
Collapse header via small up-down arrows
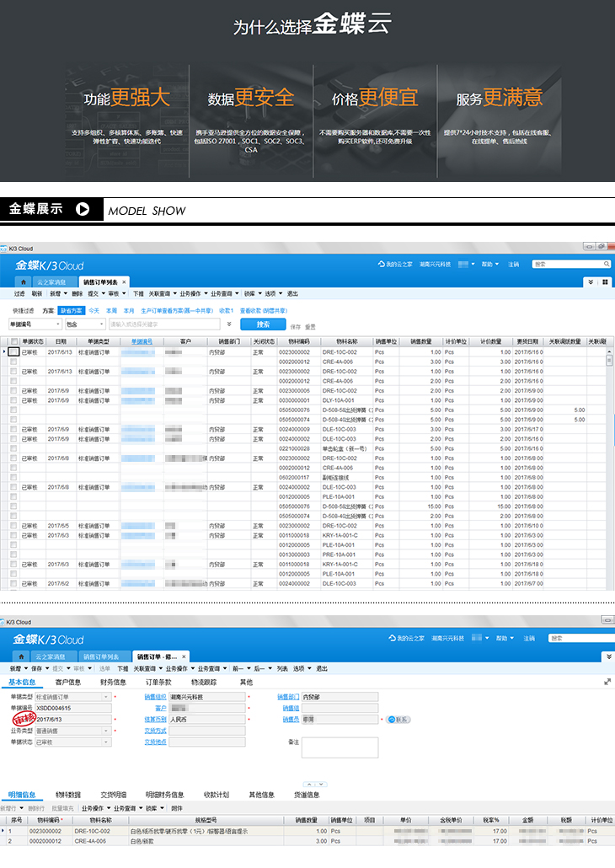coord(315,785)
